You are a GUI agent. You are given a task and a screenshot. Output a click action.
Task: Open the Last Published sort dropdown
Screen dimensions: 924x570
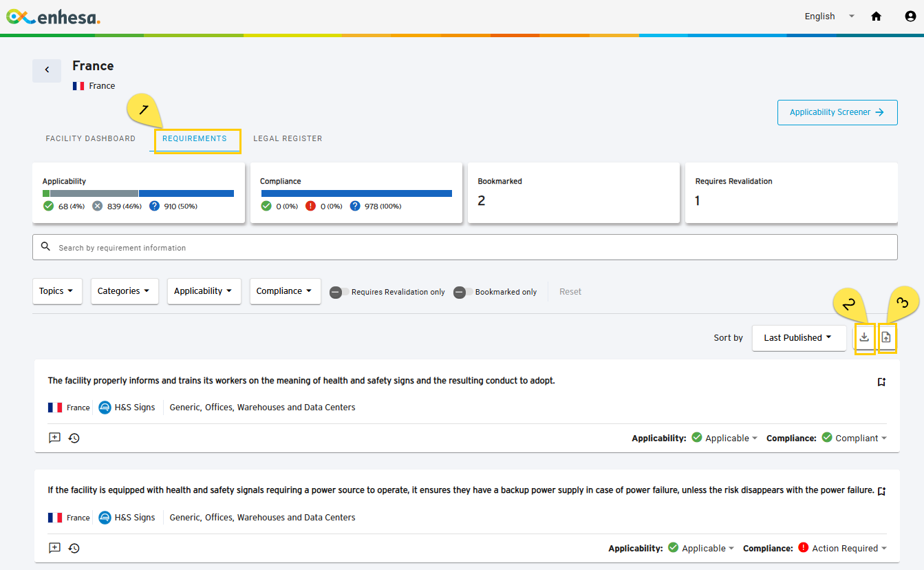tap(799, 338)
